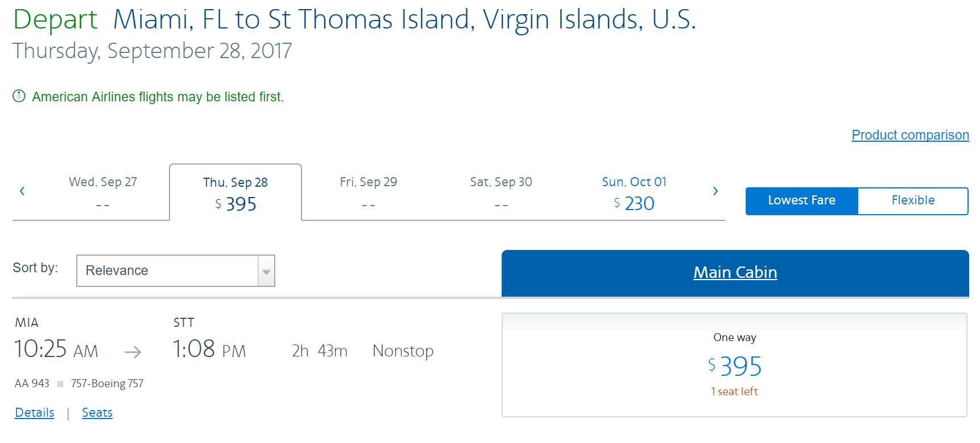The image size is (980, 443).
Task: Click the info icon beside American Airlines notice
Action: (x=19, y=96)
